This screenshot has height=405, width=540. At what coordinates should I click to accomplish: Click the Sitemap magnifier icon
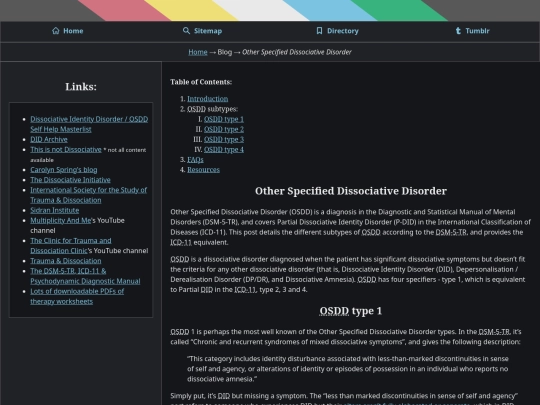(186, 31)
